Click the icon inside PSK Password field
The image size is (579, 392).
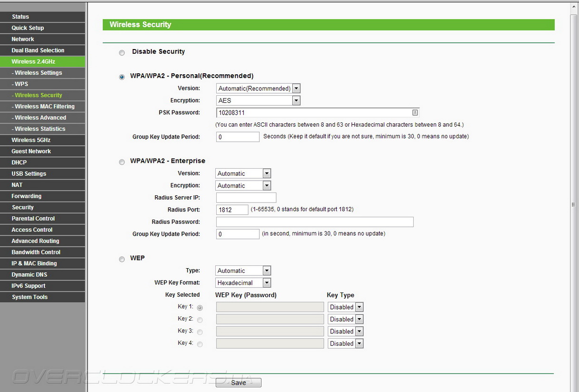[x=415, y=113]
